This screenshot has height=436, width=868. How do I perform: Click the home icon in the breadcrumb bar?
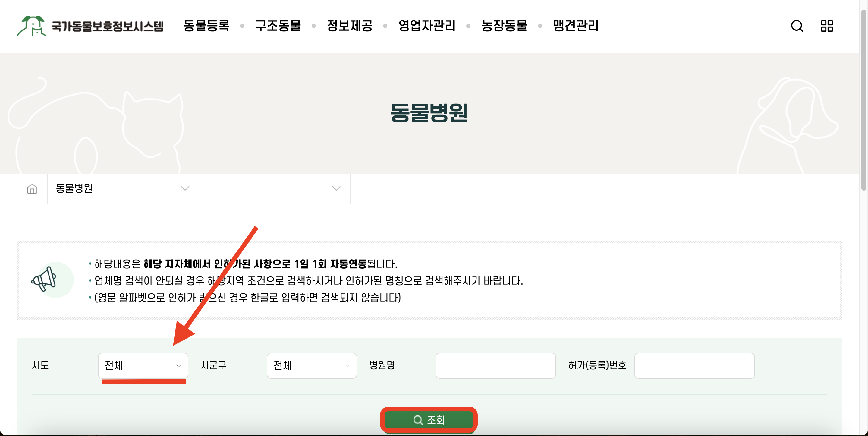tap(32, 189)
